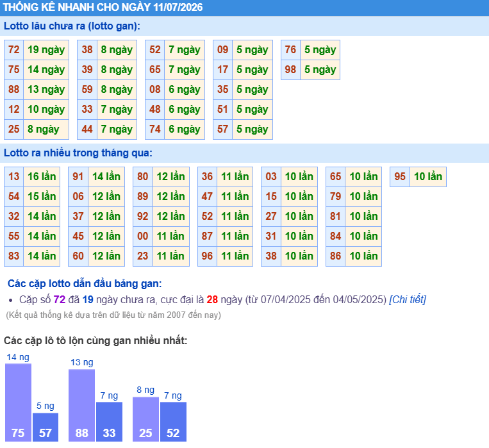The width and height of the screenshot is (489, 448).
Task: Select the bar chart column 88
Action: 81,405
